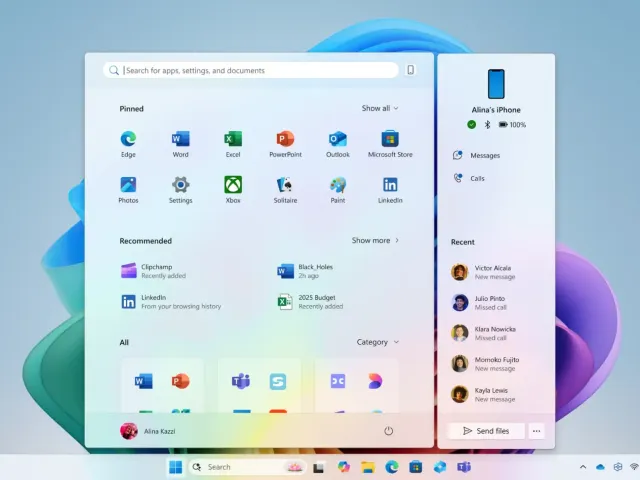Open Kayla Lewis's new message
The width and height of the screenshot is (640, 480).
pos(483,395)
